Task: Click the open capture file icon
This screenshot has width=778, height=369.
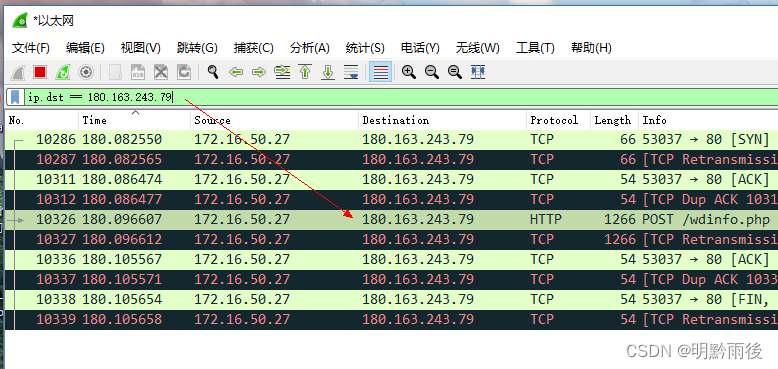Action: tap(115, 72)
